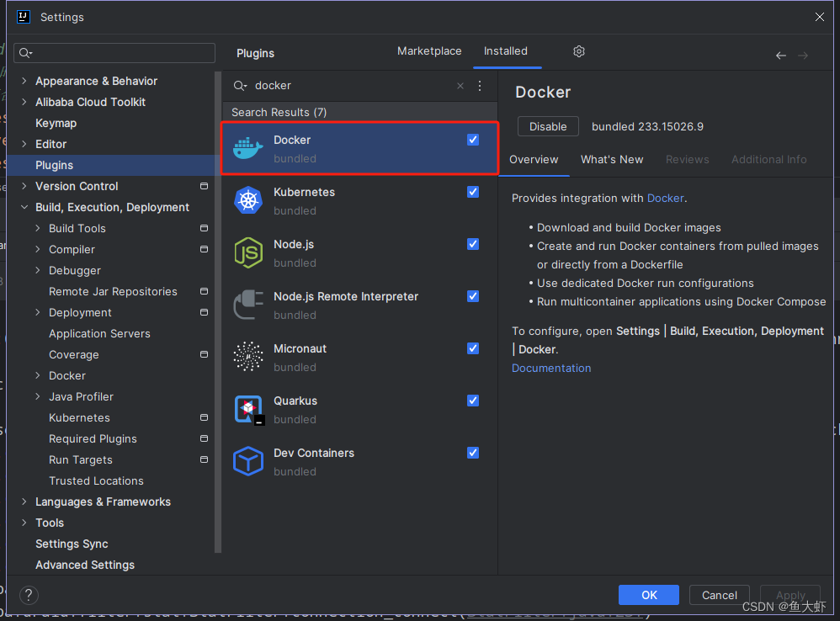Expand the Debugger subnode

point(38,270)
